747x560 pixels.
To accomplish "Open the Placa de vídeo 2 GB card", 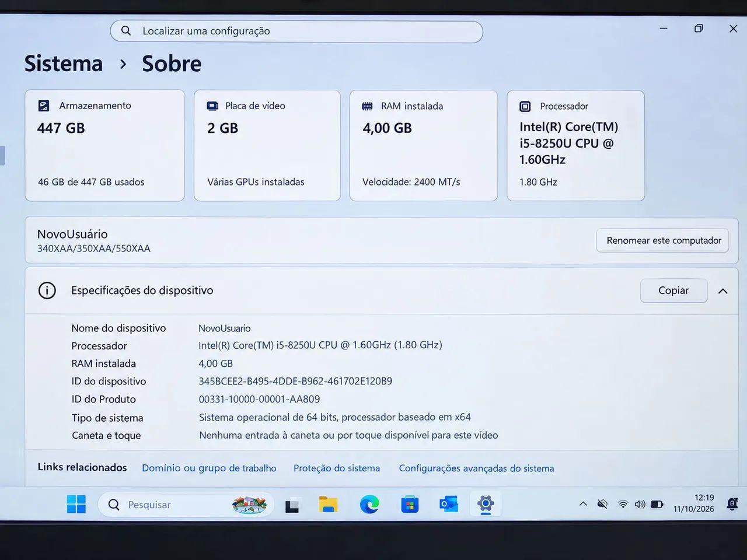I will (267, 145).
